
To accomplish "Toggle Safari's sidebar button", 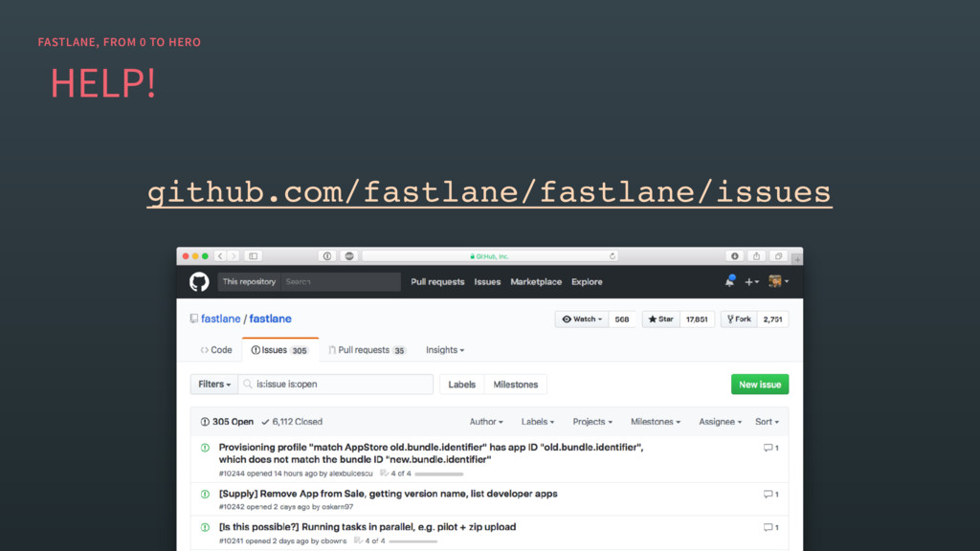I will click(x=253, y=256).
